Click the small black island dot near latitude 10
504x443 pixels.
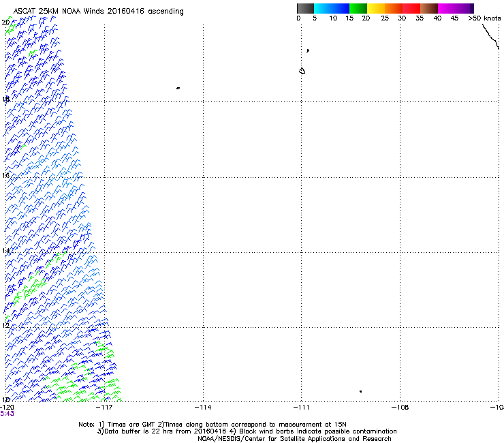click(x=361, y=391)
